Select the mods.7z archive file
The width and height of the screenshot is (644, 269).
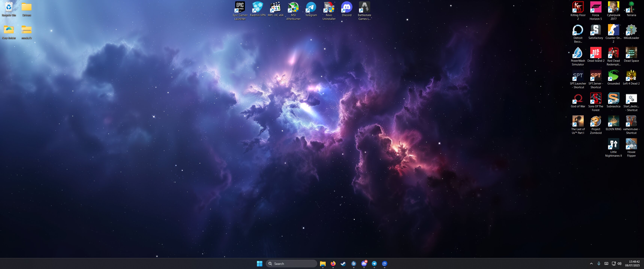click(27, 32)
